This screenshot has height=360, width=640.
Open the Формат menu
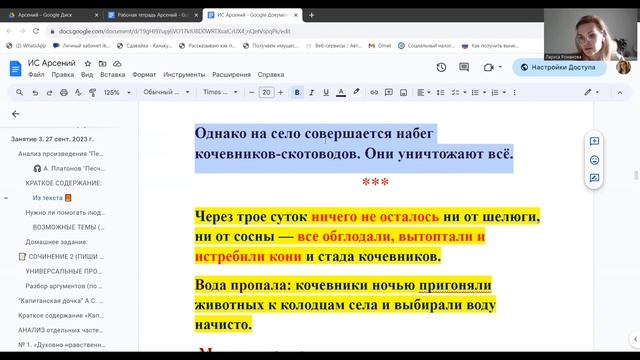click(x=144, y=75)
